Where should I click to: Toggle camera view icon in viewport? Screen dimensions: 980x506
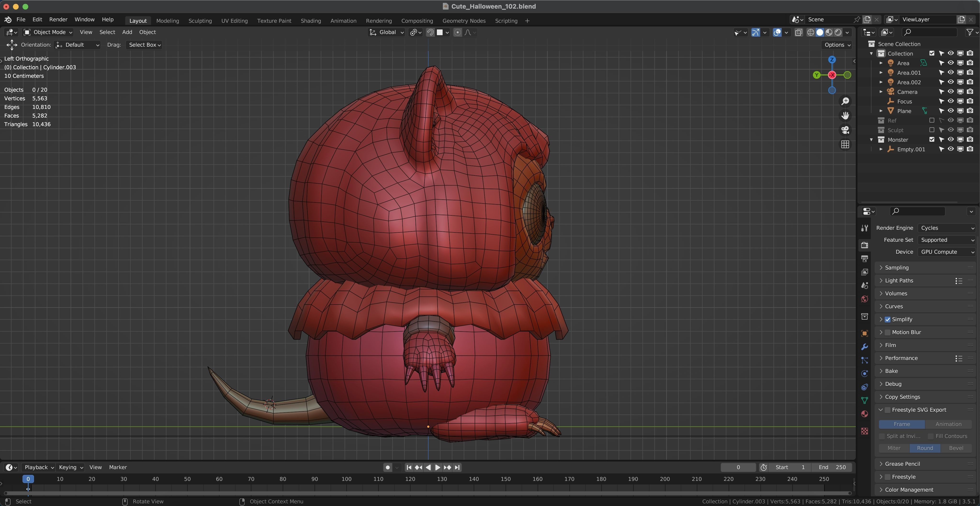[845, 130]
